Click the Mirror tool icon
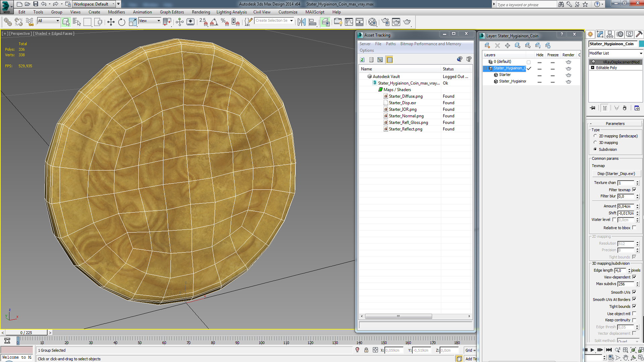The width and height of the screenshot is (644, 362). [302, 22]
